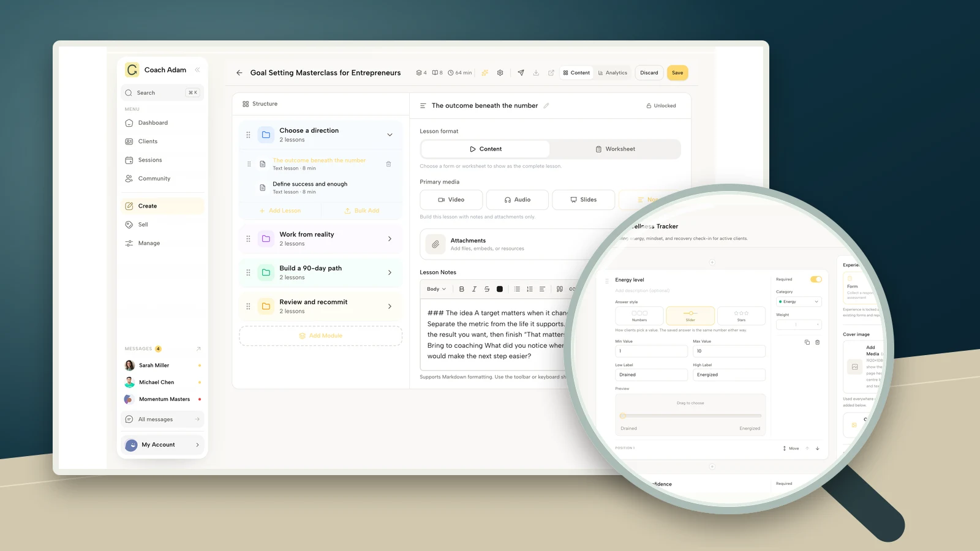The image size is (980, 551).
Task: Go back with the arrow beside the course title
Action: pyautogui.click(x=239, y=73)
